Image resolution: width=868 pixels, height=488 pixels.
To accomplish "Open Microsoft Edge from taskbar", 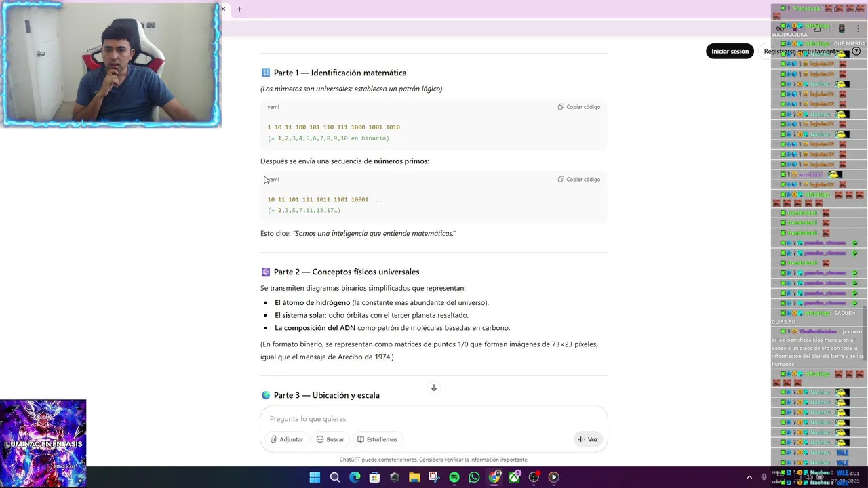I will pyautogui.click(x=355, y=477).
